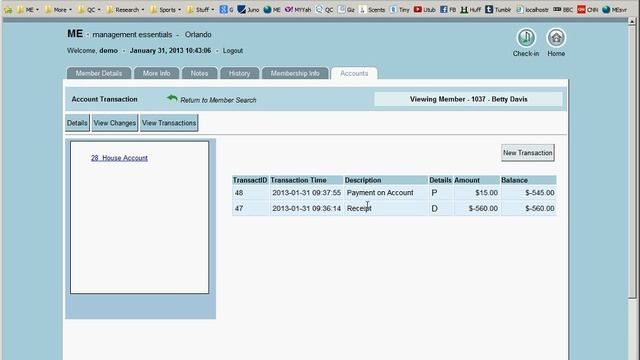Open the MEsvr bookmark

pyautogui.click(x=615, y=9)
